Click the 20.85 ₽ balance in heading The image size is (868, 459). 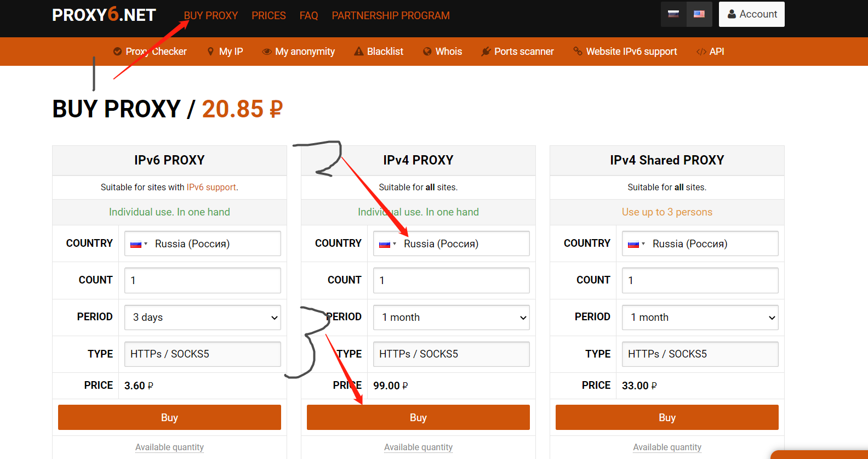242,109
